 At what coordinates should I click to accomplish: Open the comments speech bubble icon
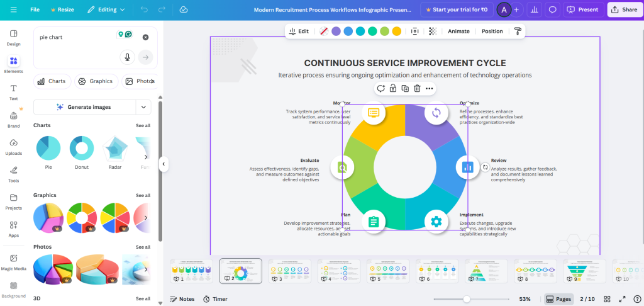point(553,10)
